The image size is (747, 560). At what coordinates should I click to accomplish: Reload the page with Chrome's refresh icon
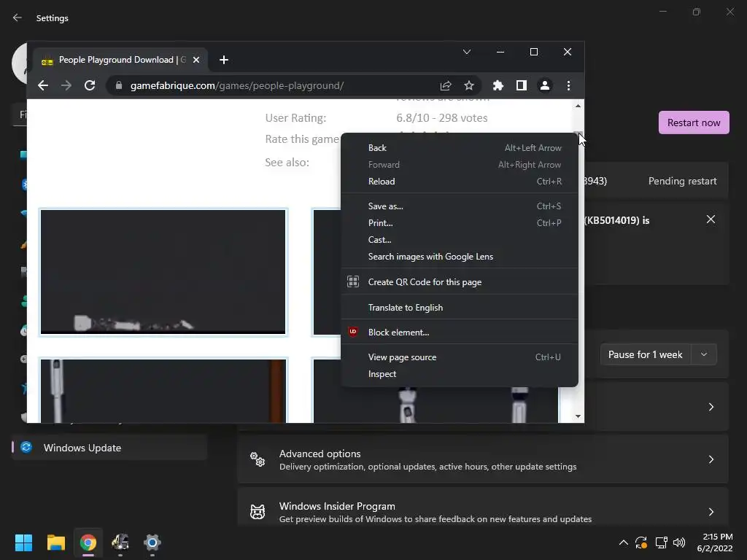coord(90,86)
